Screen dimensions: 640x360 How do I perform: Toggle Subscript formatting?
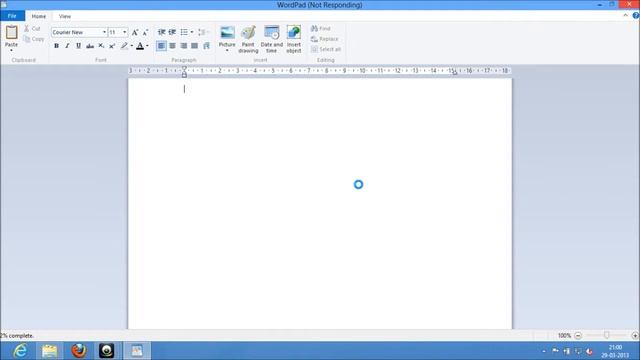(x=101, y=46)
